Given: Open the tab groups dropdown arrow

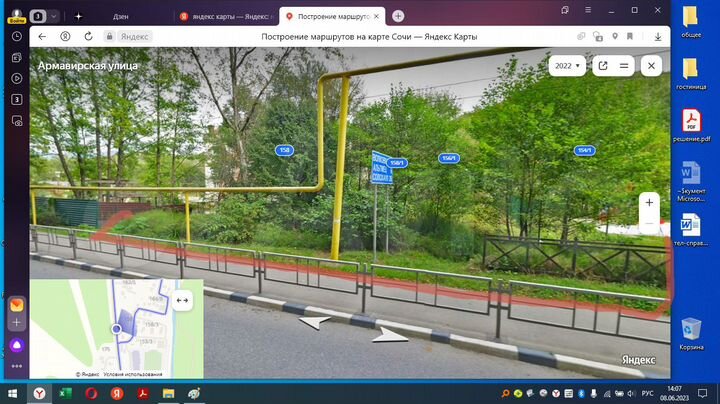Looking at the screenshot, I should click(53, 16).
